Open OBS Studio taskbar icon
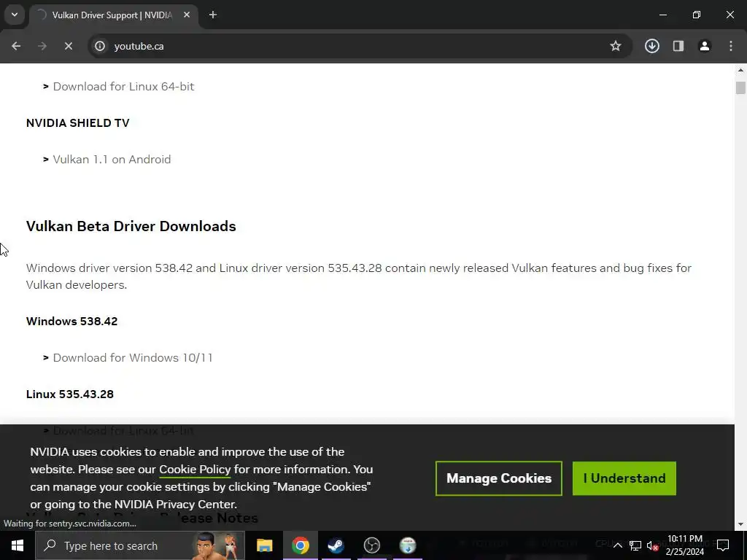This screenshot has height=560, width=747. click(371, 545)
